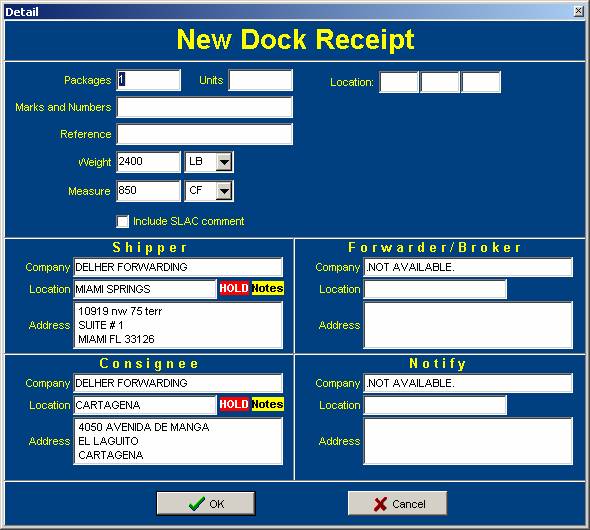Viewport: 590px width, 530px height.
Task: Click the Units input field
Action: (260, 80)
